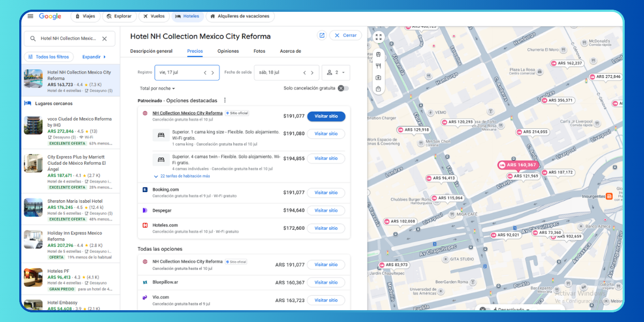644x322 pixels.
Task: Click the Vio.com logo icon
Action: [x=145, y=297]
